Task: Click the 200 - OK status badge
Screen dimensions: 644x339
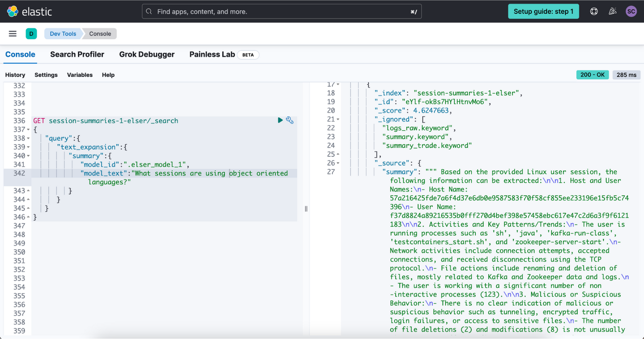Action: [592, 75]
